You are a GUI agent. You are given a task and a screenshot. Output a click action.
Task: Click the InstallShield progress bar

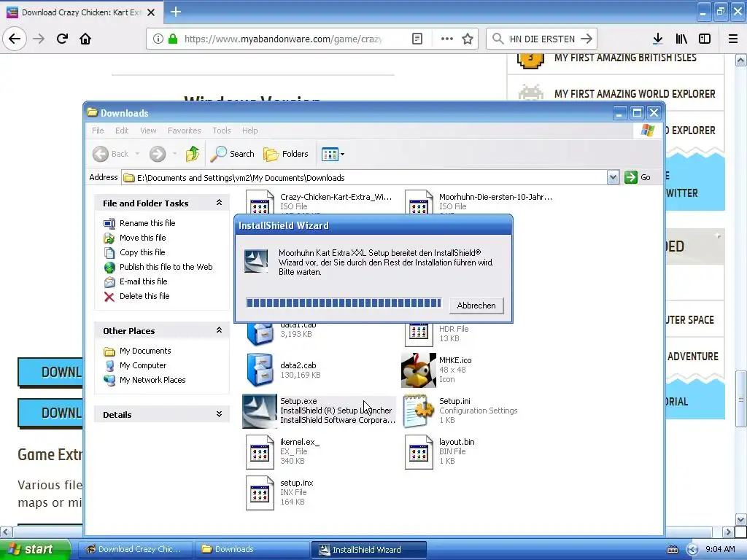pyautogui.click(x=344, y=303)
